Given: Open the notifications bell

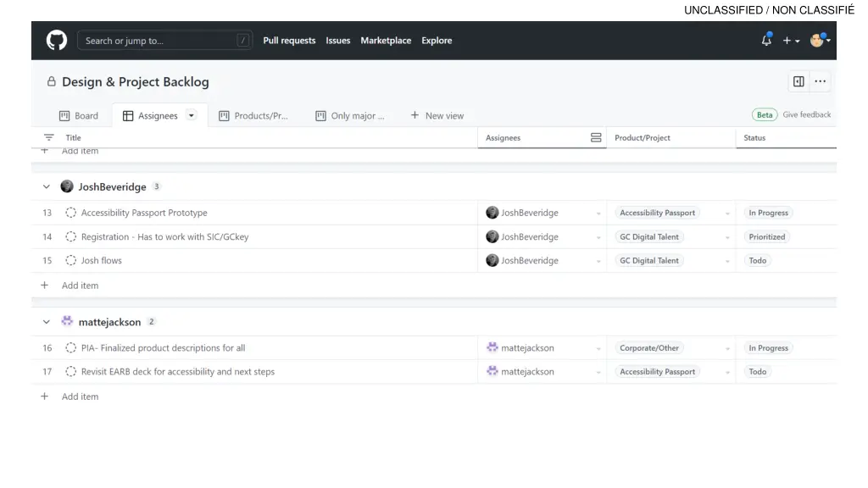Looking at the screenshot, I should (766, 40).
